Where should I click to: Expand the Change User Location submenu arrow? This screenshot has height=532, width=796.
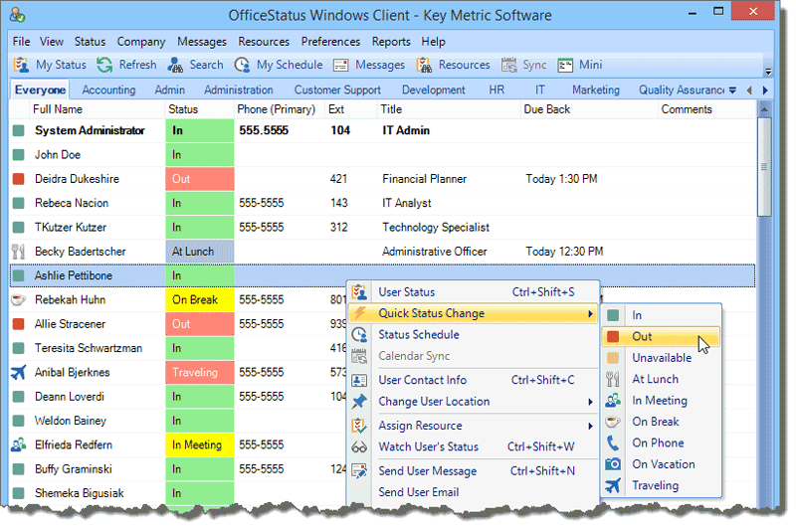click(x=590, y=402)
